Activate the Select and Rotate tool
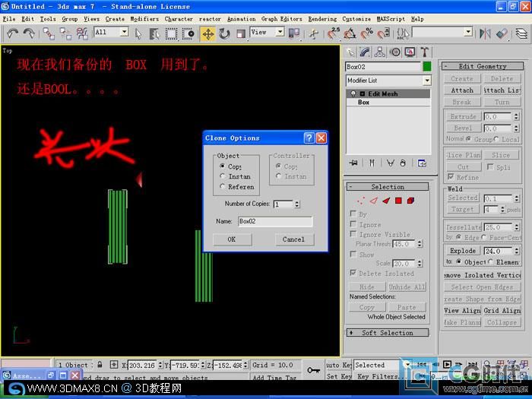532x399 pixels. coord(224,33)
